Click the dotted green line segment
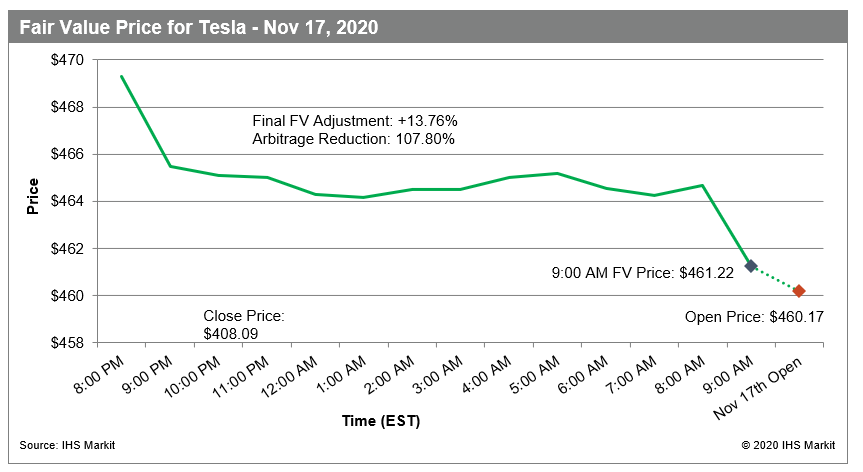Screen dimensions: 863x472 tap(775, 279)
